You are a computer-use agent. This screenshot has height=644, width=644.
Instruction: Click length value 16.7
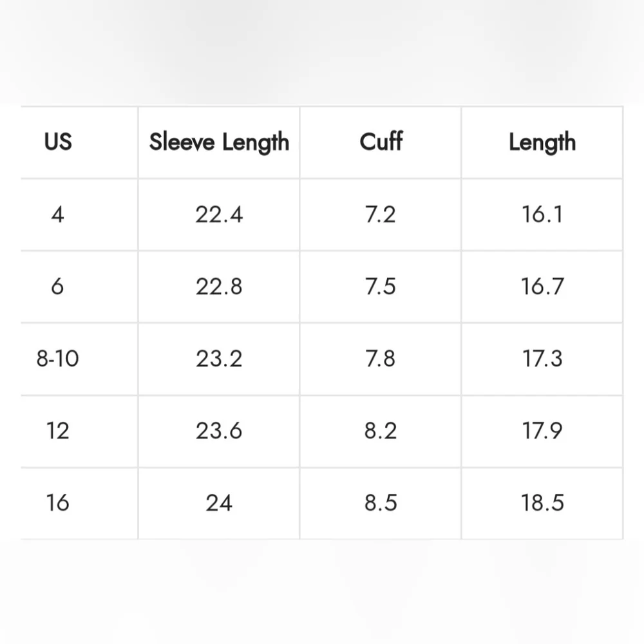[x=542, y=287]
